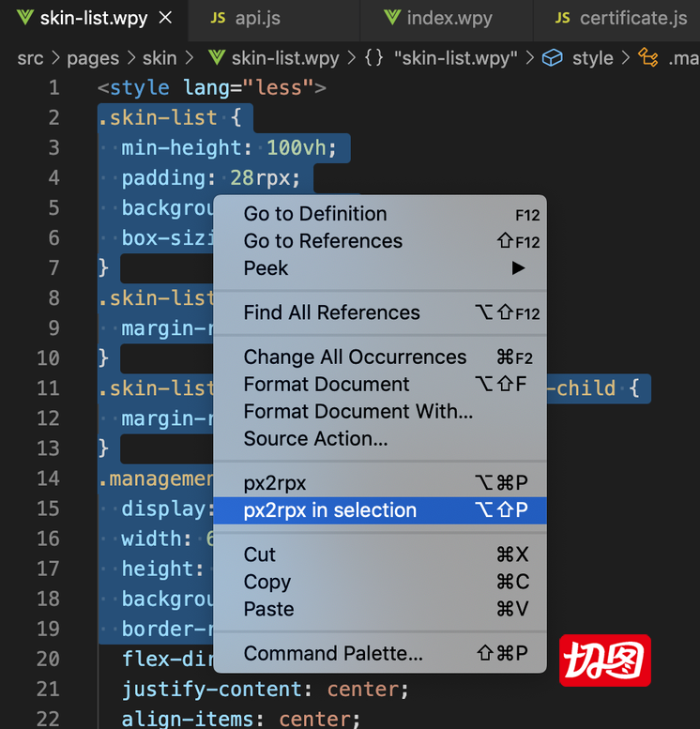Image resolution: width=700 pixels, height=729 pixels.
Task: Choose Format Document from context menu
Action: point(327,384)
